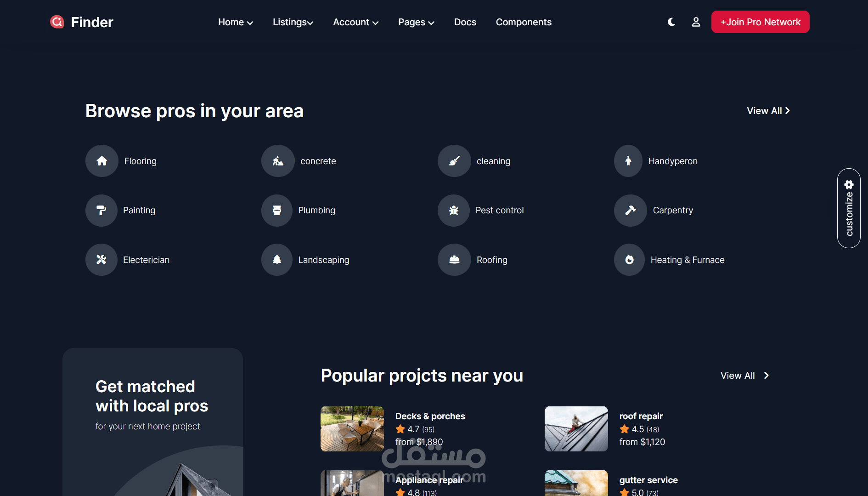
Task: Select the Landscaping category link
Action: click(x=324, y=260)
